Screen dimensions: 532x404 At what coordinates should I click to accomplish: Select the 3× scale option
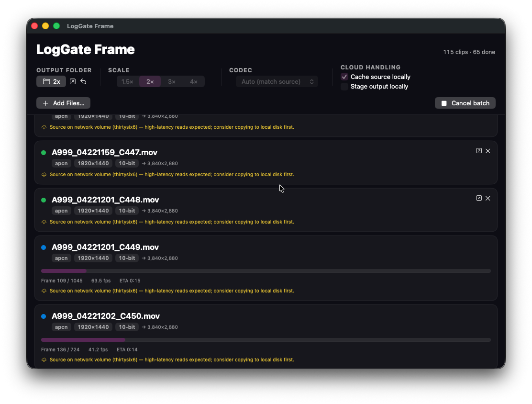pos(172,81)
